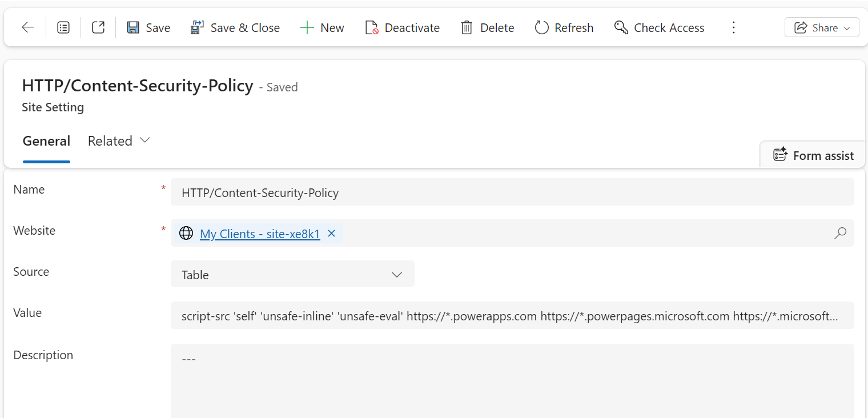This screenshot has height=418, width=868.
Task: Click the HTTP/Content-Security-Policy record title
Action: [x=138, y=86]
